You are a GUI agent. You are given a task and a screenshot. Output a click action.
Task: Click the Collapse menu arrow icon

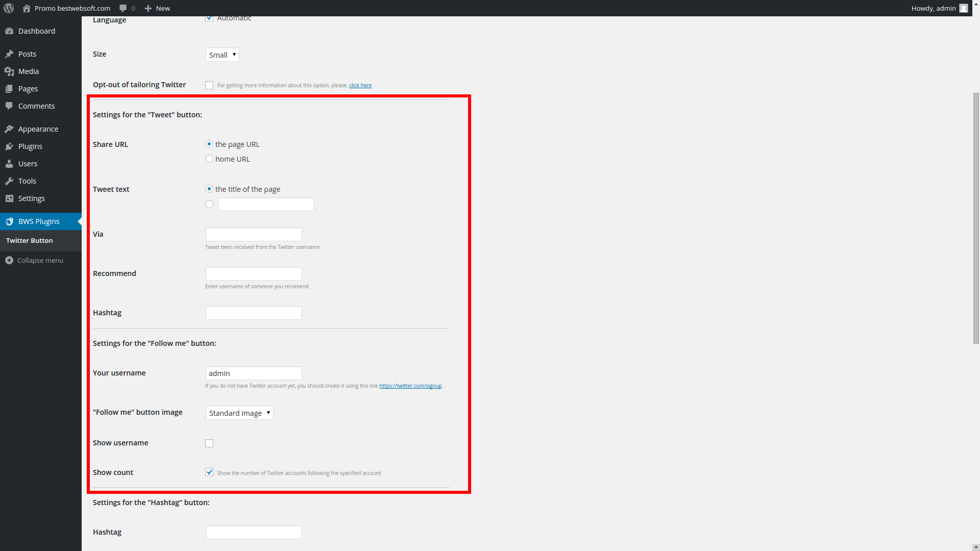coord(9,260)
